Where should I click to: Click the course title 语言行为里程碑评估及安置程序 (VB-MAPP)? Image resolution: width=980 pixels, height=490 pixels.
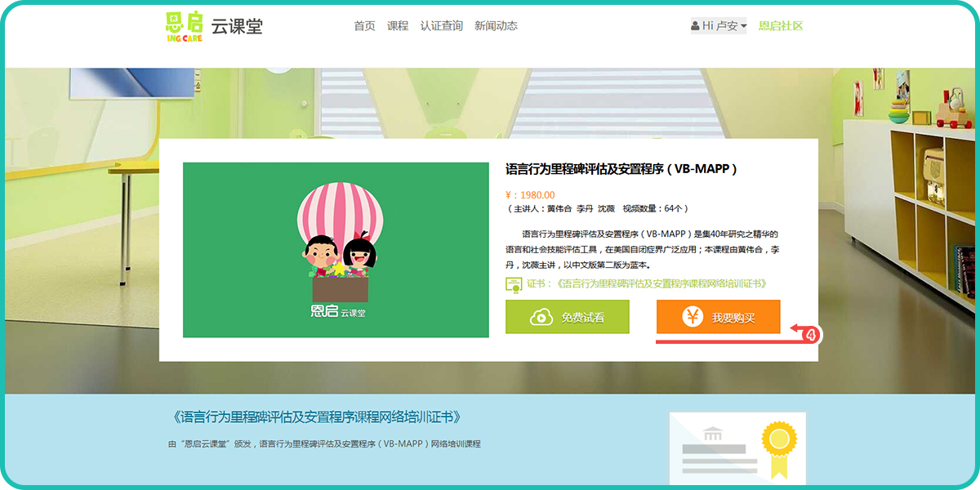tap(621, 170)
